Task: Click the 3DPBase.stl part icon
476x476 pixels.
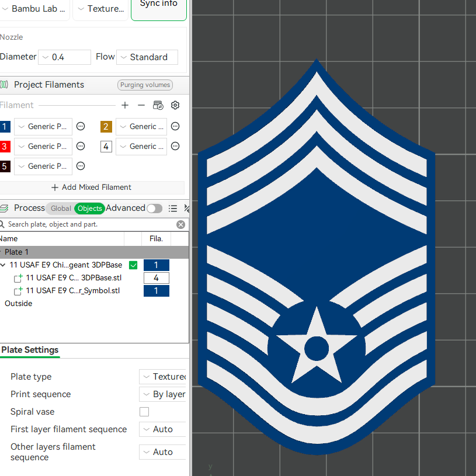Action: [18, 278]
